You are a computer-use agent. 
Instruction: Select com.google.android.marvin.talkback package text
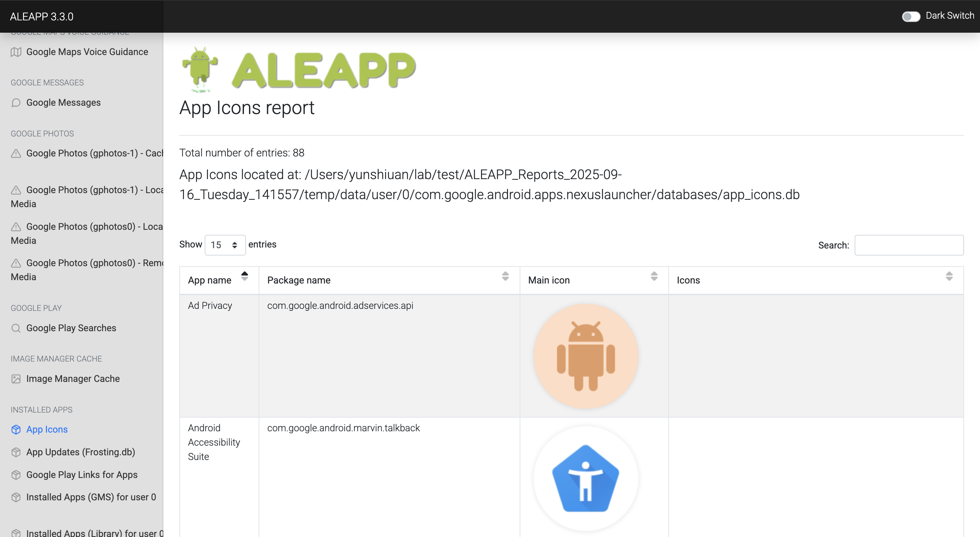tap(344, 428)
